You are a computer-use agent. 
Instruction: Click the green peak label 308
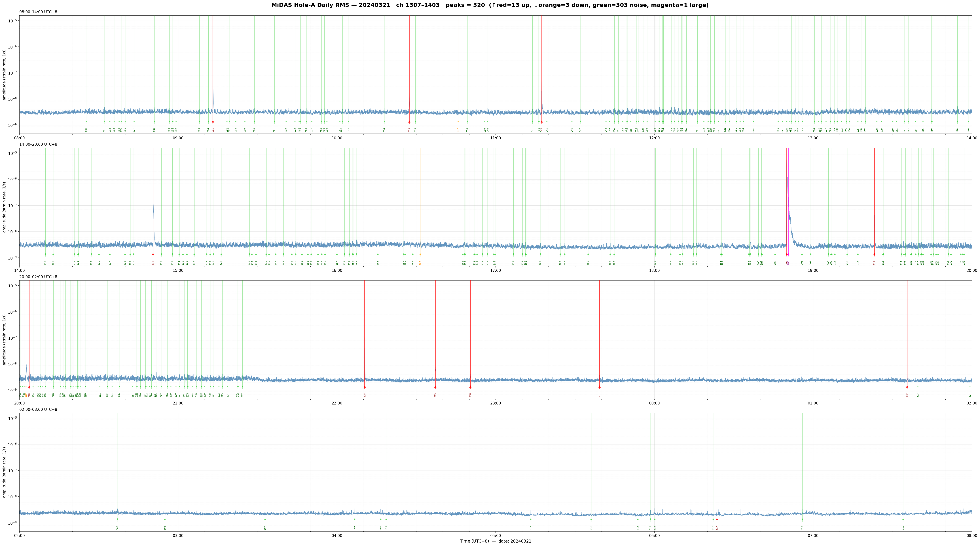click(x=355, y=528)
